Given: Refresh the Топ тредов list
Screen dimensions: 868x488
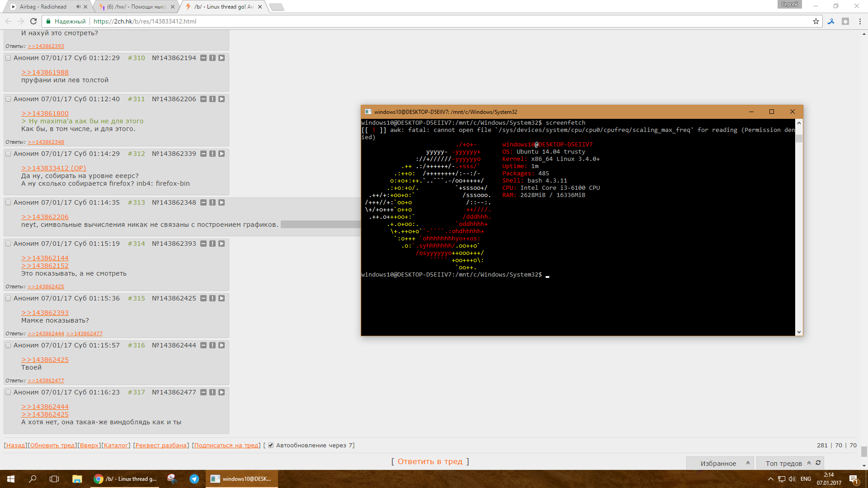Looking at the screenshot, I should (x=818, y=463).
